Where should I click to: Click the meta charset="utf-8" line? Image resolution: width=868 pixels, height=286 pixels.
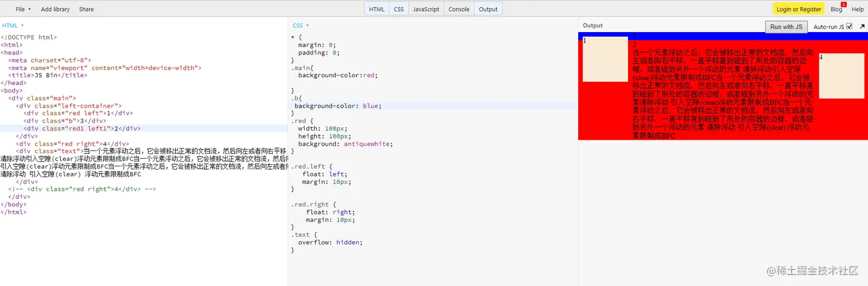(x=49, y=60)
